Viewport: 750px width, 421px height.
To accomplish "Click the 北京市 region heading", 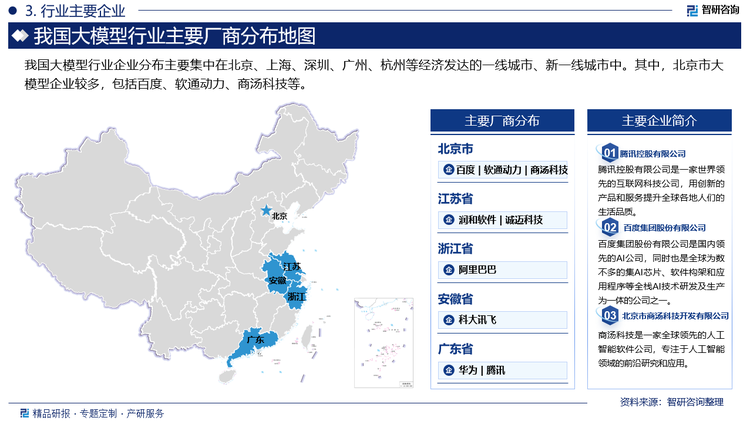I will point(455,149).
